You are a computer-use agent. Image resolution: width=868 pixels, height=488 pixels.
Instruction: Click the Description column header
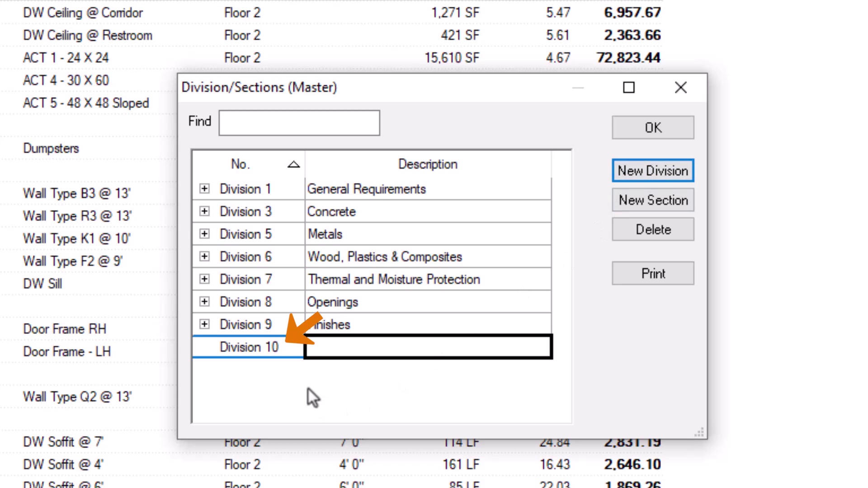(x=428, y=164)
